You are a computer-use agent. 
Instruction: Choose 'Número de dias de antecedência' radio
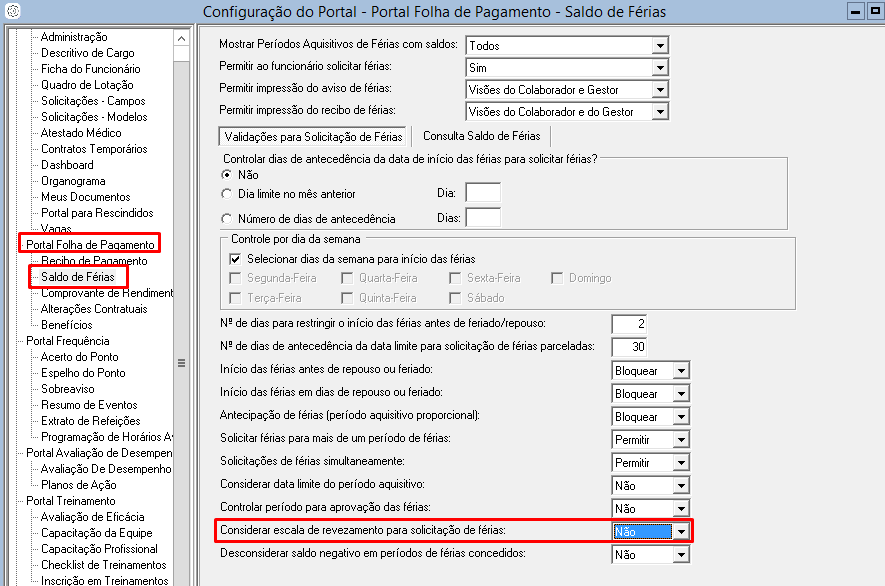click(227, 219)
